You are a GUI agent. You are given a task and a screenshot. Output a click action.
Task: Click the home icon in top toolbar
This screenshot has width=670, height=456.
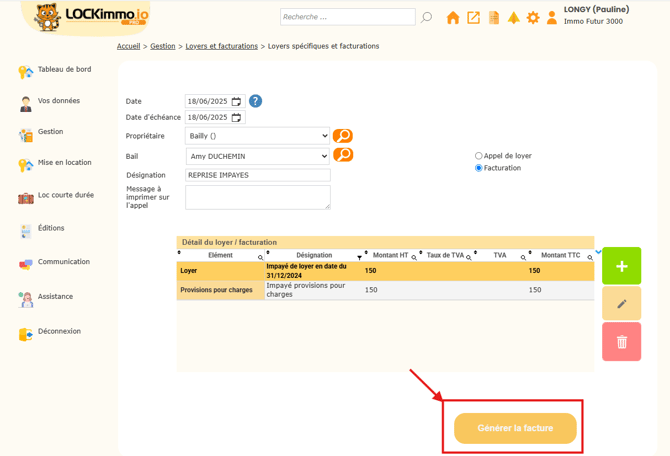[453, 18]
